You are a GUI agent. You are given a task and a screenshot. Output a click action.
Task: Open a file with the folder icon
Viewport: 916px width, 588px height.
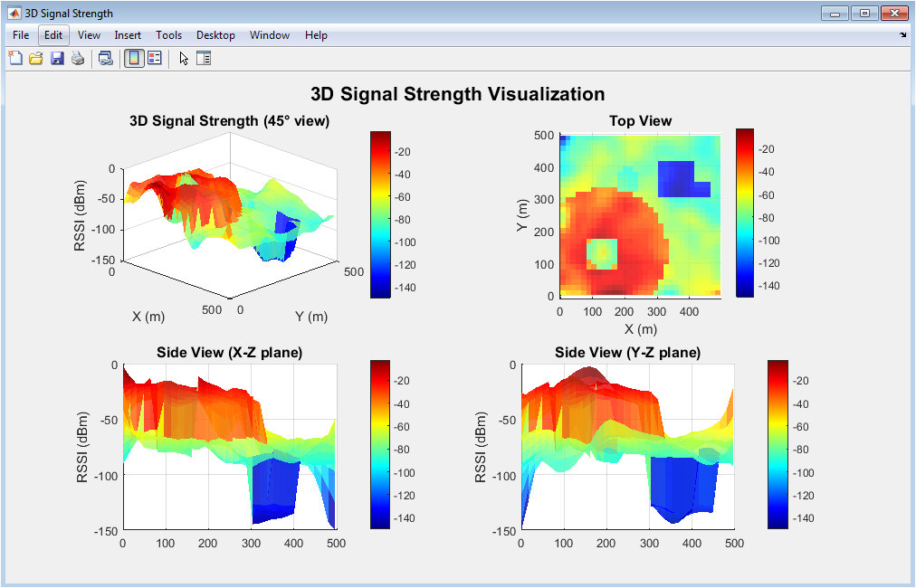click(36, 59)
